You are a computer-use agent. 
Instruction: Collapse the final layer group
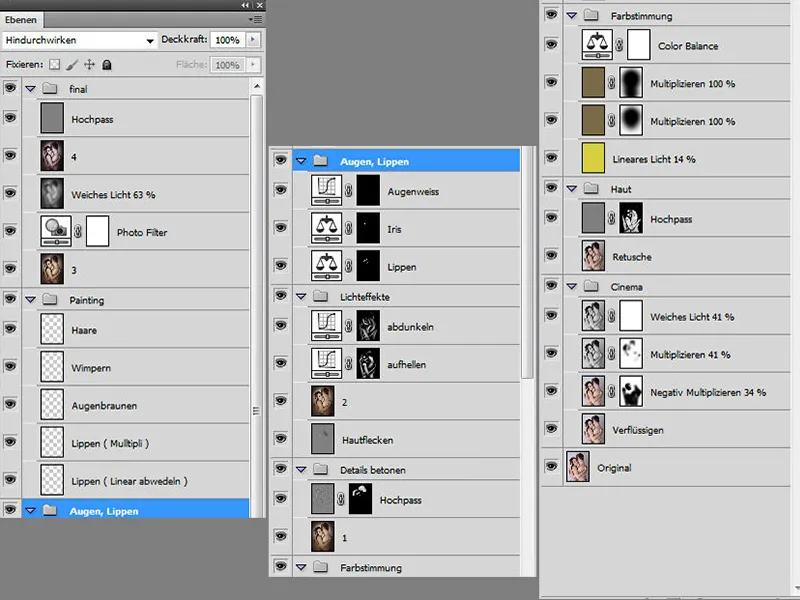point(31,89)
